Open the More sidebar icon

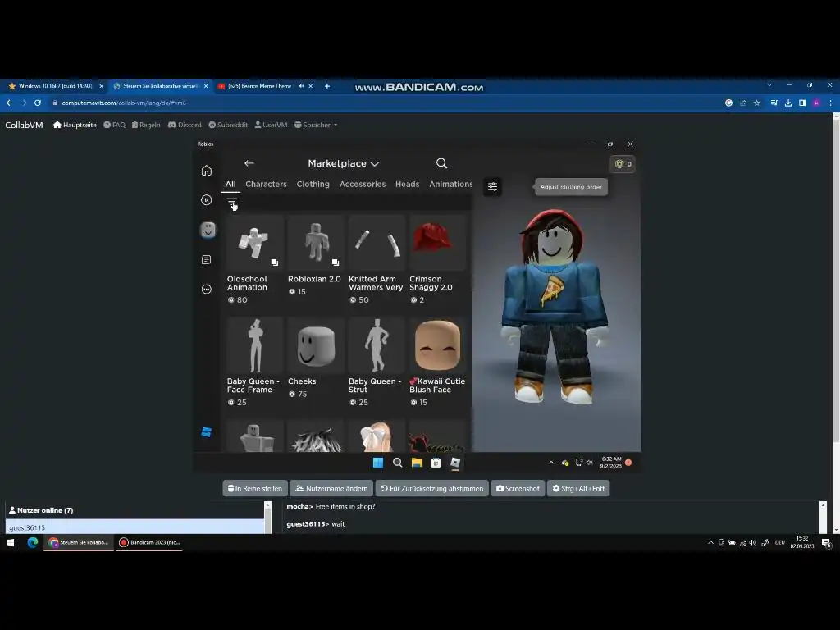pyautogui.click(x=206, y=290)
